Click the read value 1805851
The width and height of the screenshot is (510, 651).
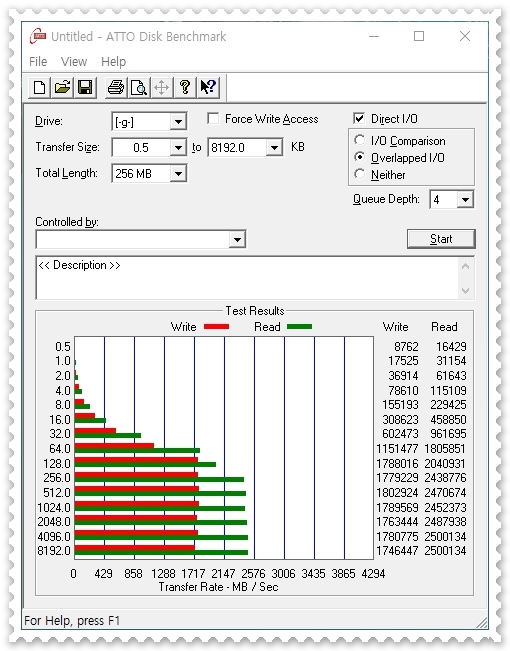444,449
